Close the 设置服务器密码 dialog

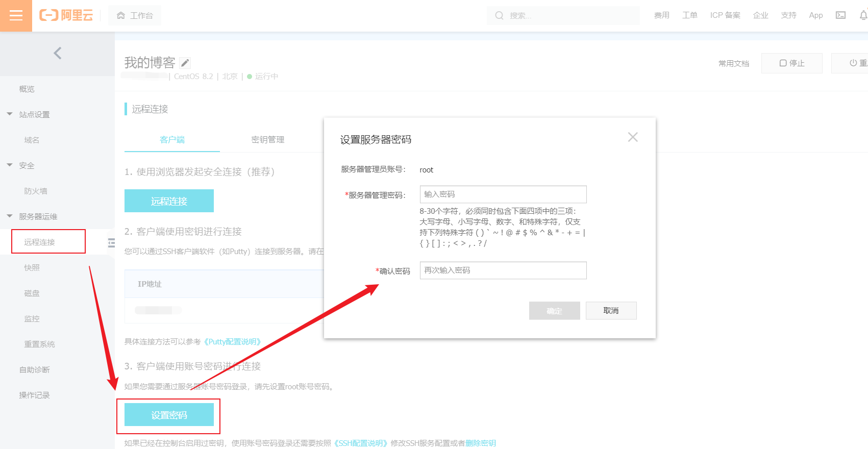(x=633, y=137)
